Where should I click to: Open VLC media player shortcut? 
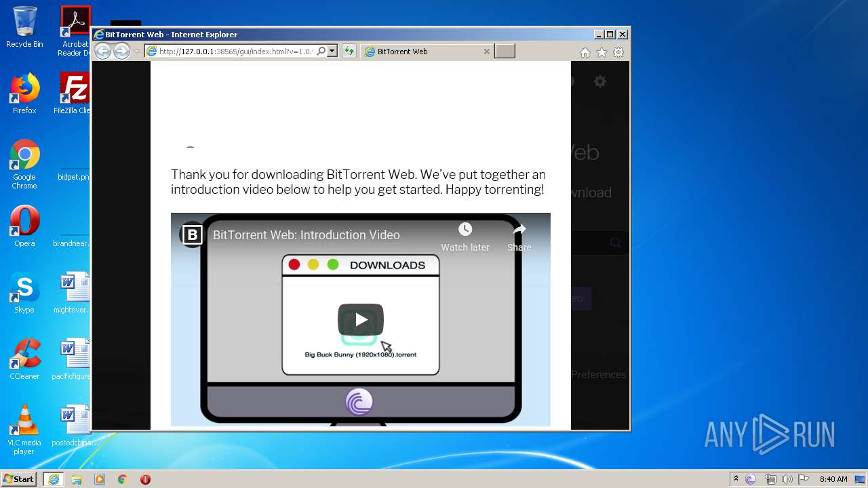point(24,430)
